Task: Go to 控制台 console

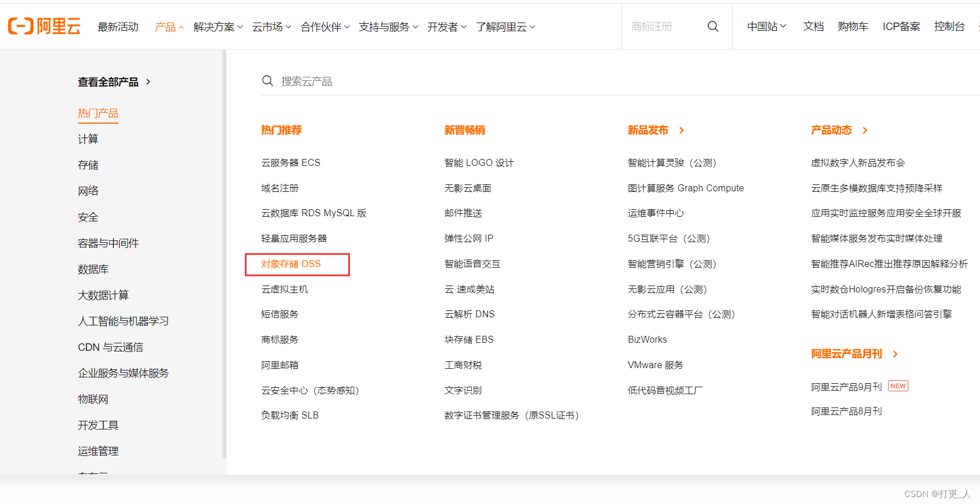Action: tap(949, 27)
